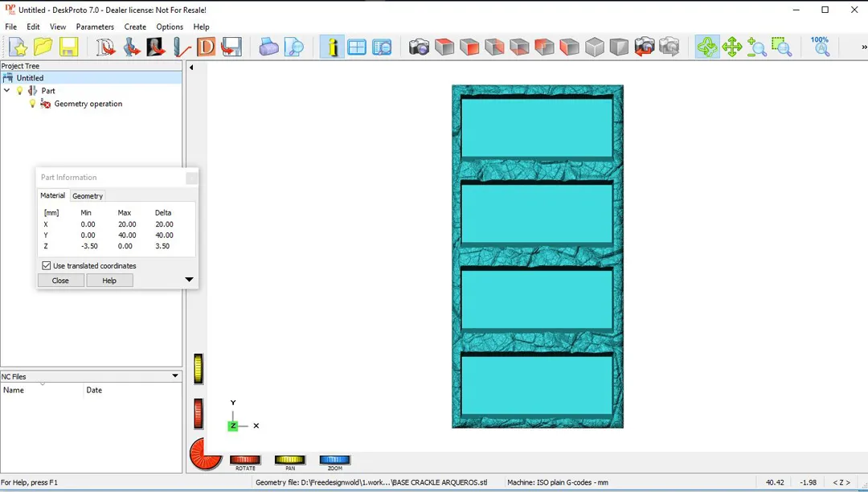Click the Load 2D vector file icon
Image resolution: width=868 pixels, height=492 pixels.
pos(105,47)
